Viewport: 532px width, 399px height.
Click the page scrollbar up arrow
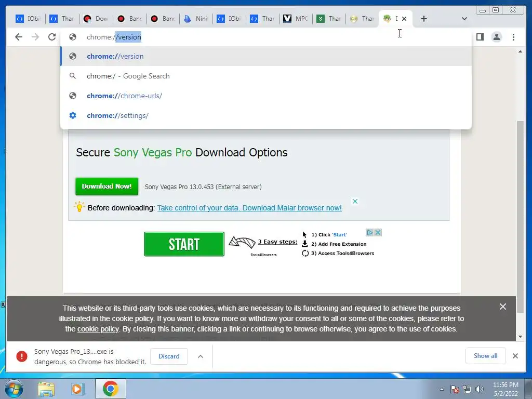click(520, 51)
